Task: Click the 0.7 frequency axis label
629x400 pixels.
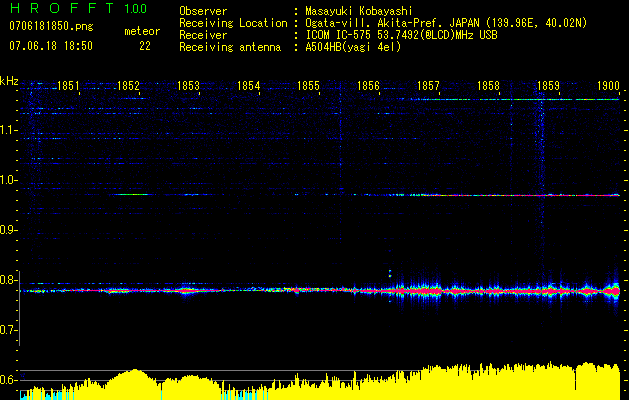Action: tap(8, 330)
